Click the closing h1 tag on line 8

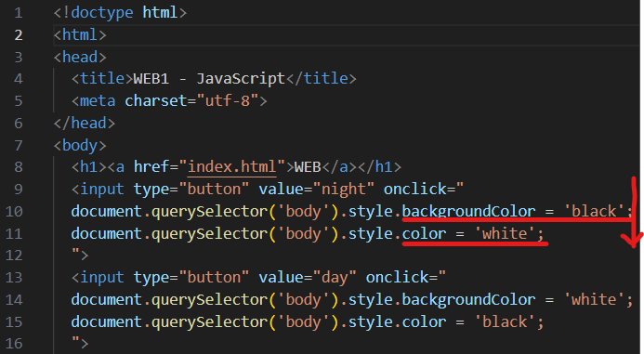click(x=379, y=166)
